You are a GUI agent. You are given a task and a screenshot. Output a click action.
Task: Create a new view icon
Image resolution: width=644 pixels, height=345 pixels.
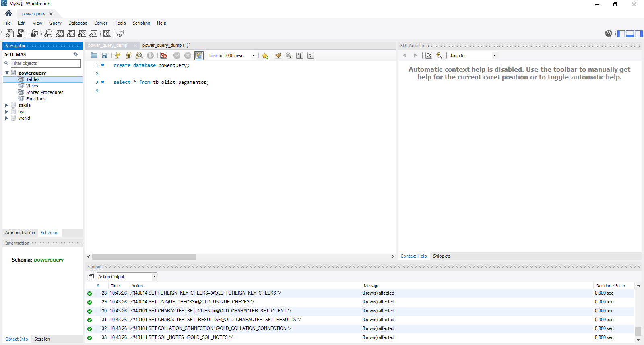point(71,34)
